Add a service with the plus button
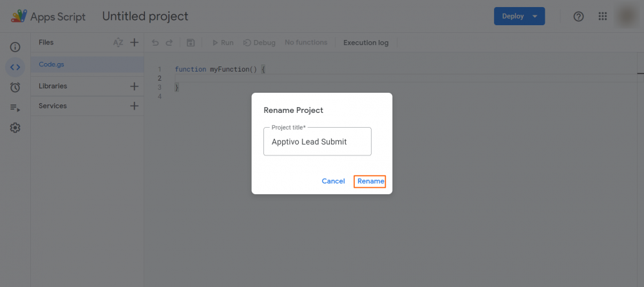 (134, 106)
